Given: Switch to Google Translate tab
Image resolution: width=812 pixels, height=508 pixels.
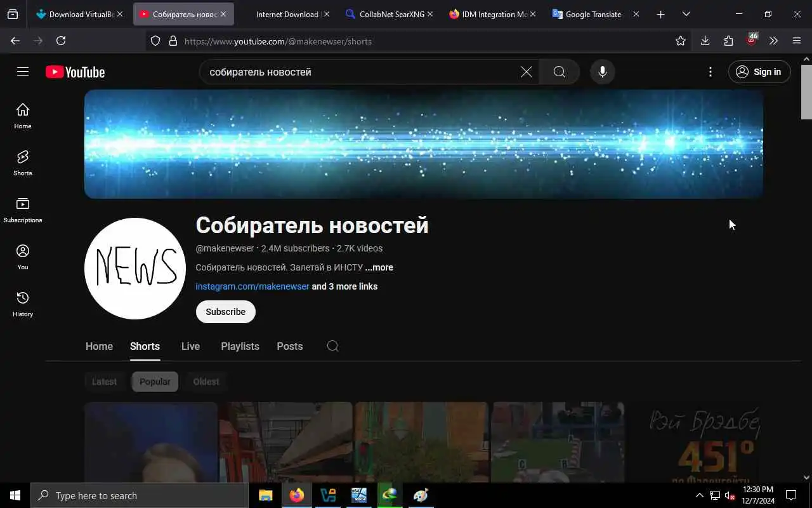Looking at the screenshot, I should [x=595, y=14].
